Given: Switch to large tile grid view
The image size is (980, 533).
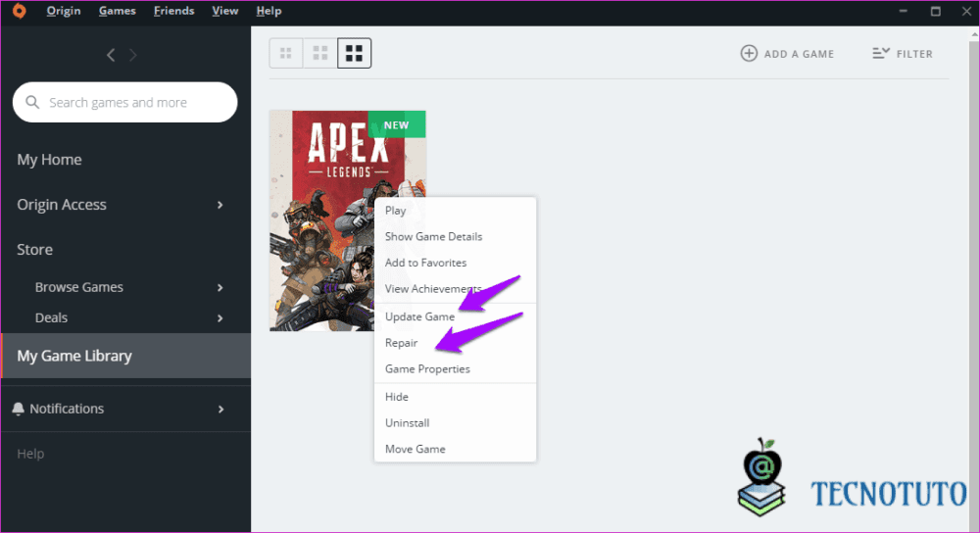Looking at the screenshot, I should [355, 53].
